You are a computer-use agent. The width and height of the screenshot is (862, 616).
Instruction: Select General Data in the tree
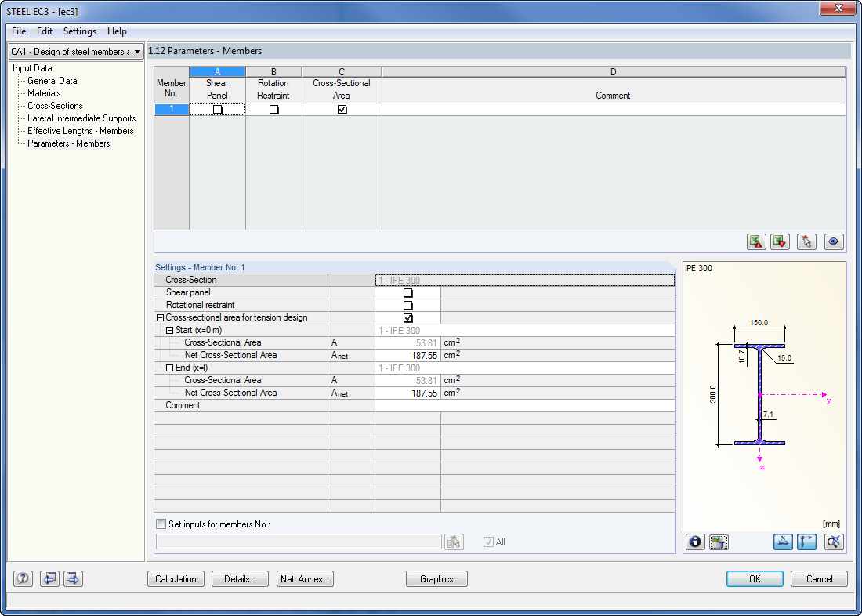(x=53, y=81)
